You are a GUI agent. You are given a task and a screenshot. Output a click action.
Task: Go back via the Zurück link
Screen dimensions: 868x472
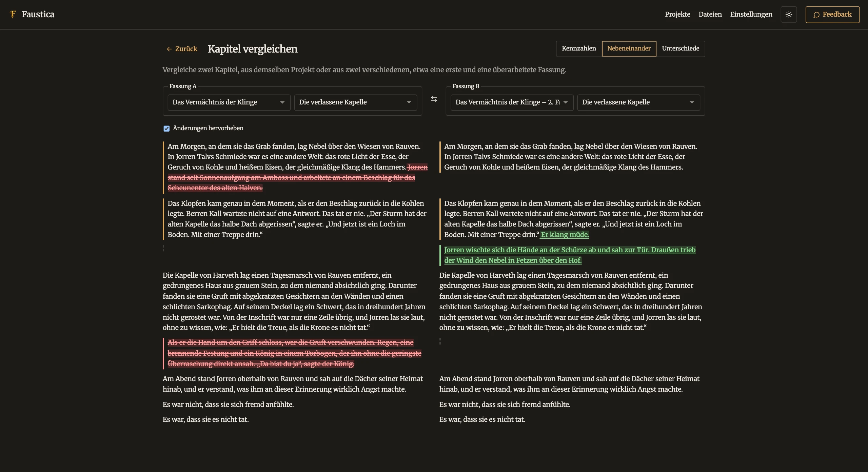[x=182, y=49]
